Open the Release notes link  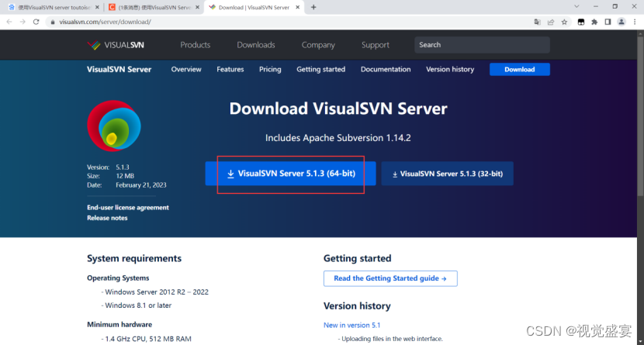107,218
